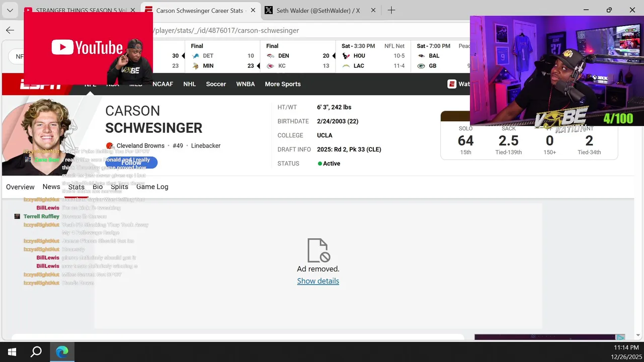Click the Denver Broncos team logo
Image resolution: width=644 pixels, height=362 pixels.
point(271,56)
